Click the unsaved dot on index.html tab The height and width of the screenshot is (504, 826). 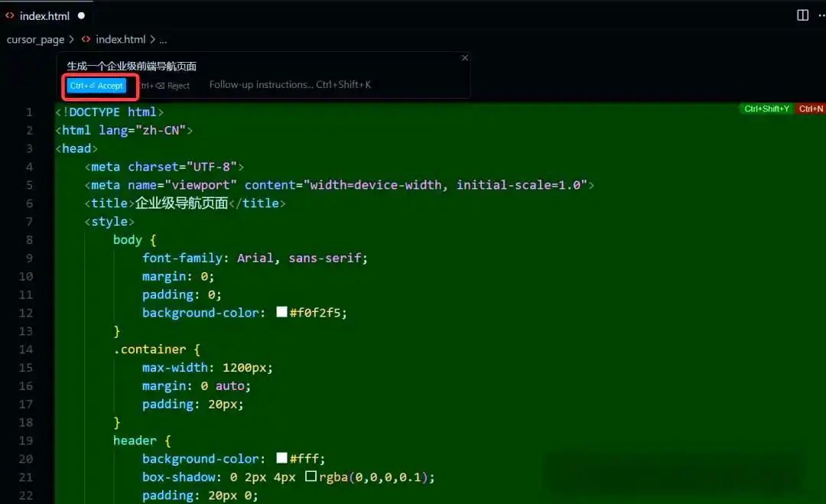click(x=81, y=15)
